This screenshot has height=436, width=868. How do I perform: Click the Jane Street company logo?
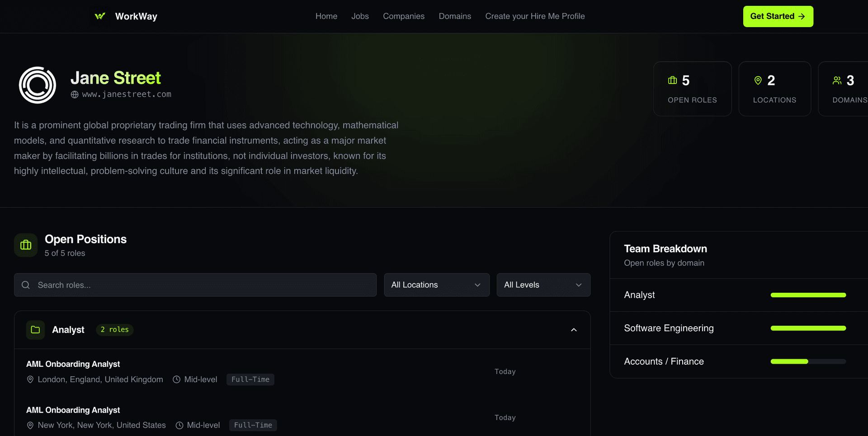click(x=37, y=85)
